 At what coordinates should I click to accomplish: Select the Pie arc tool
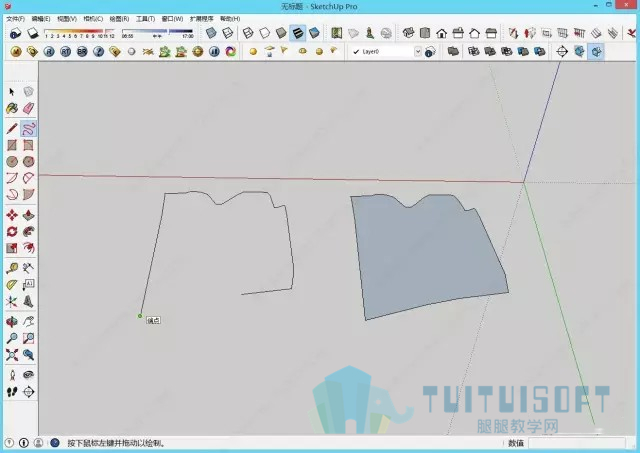pos(28,194)
